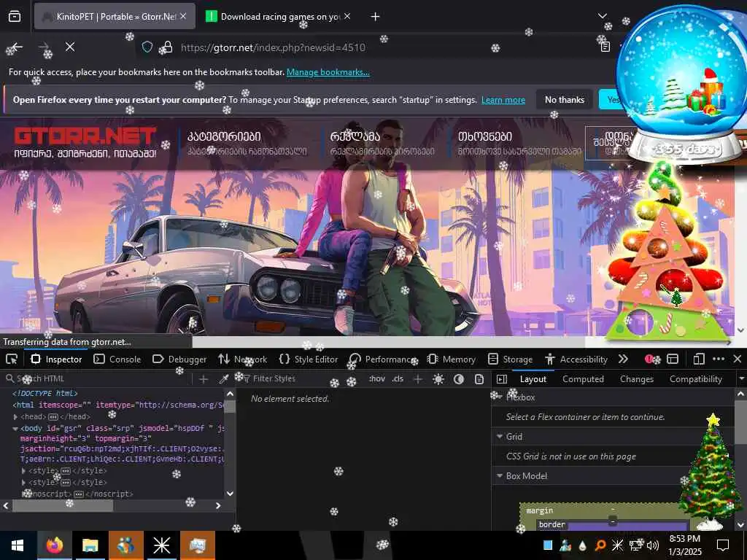Click Learn more link in notification

point(503,100)
